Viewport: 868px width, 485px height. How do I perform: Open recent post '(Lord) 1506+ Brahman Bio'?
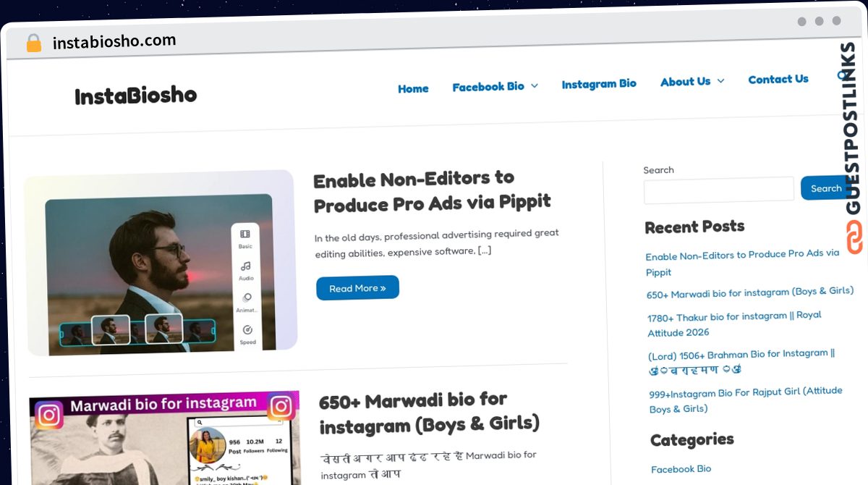pos(742,362)
